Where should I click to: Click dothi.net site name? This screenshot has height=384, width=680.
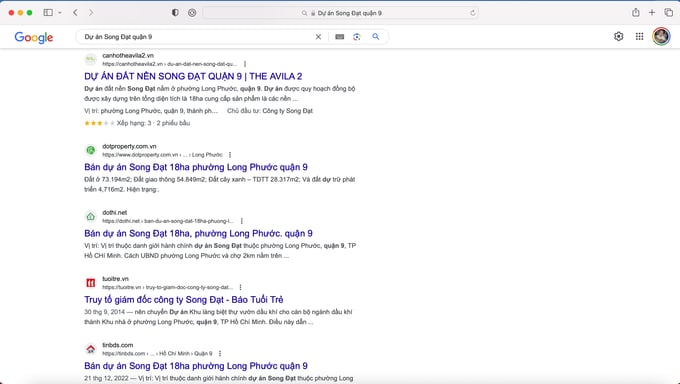(x=114, y=213)
